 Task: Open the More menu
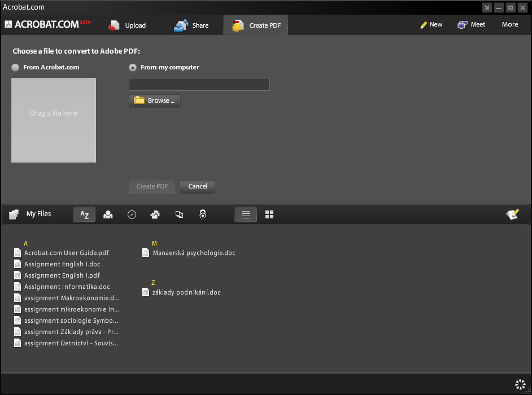coord(509,24)
